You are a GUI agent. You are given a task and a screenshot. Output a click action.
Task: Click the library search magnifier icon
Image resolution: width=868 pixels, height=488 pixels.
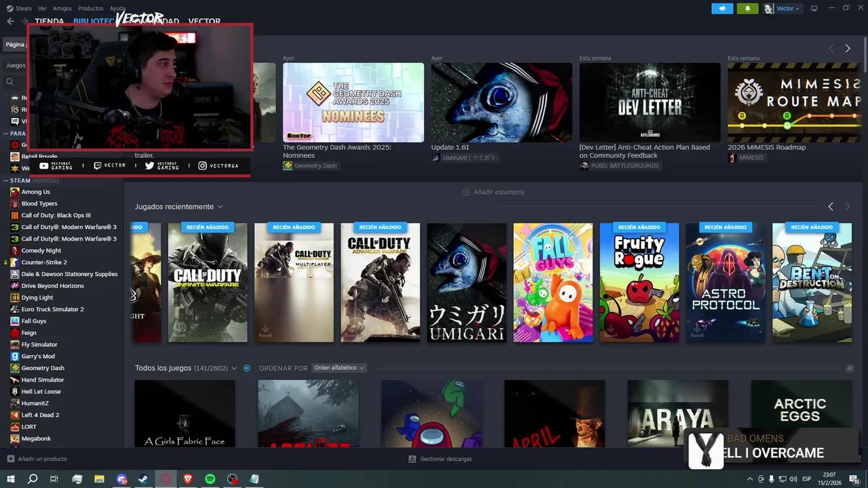(x=9, y=82)
